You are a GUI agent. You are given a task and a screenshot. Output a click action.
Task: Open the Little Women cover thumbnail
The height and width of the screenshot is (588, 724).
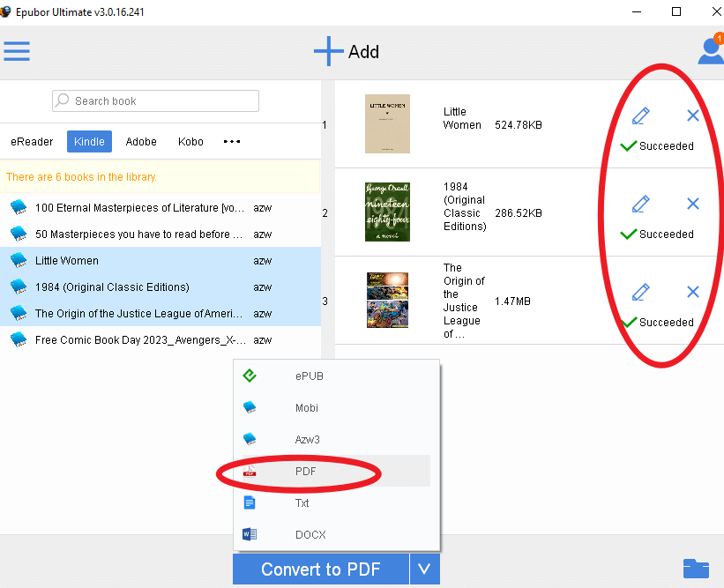387,123
